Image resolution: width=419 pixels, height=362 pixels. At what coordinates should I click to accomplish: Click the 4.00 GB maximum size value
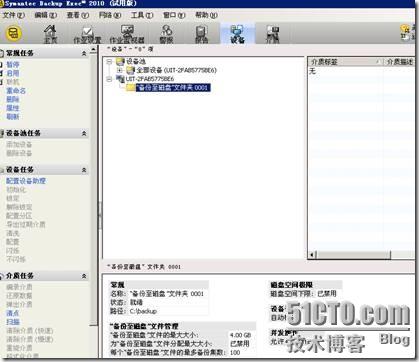[x=240, y=335]
